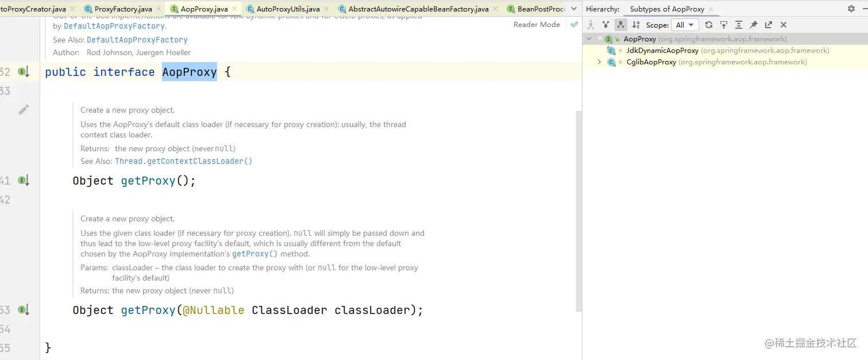Click the disabled Class Hierarchy icon
The image size is (868, 360).
(591, 25)
